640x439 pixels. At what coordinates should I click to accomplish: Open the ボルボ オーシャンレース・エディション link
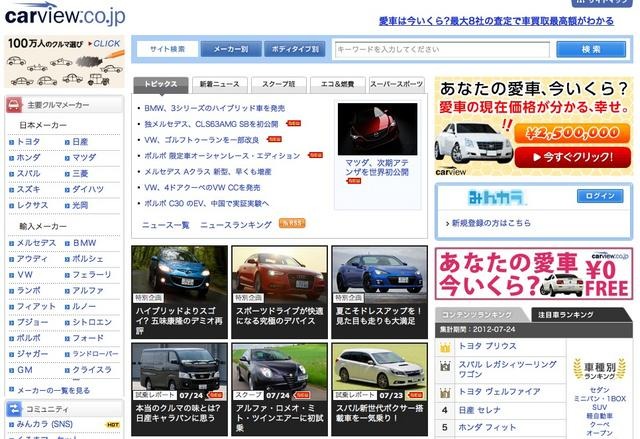click(x=222, y=156)
